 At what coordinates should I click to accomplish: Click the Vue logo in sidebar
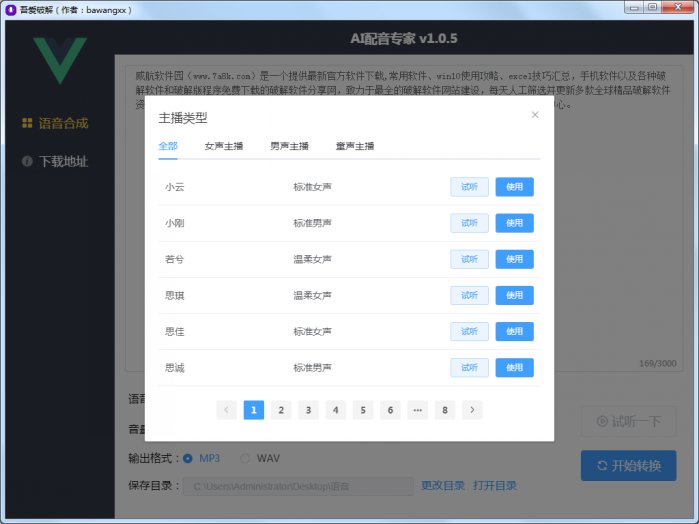tap(58, 60)
